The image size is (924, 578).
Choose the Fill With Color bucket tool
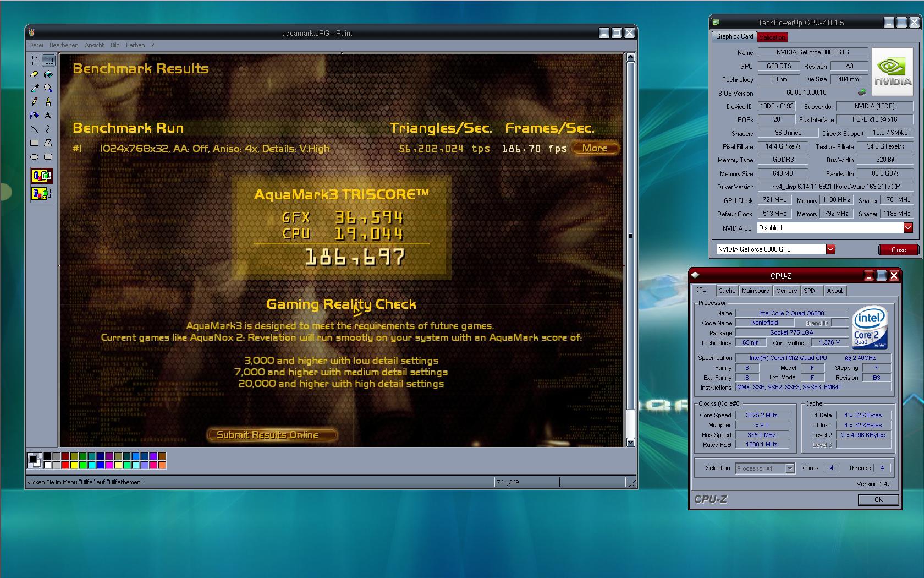pyautogui.click(x=48, y=74)
